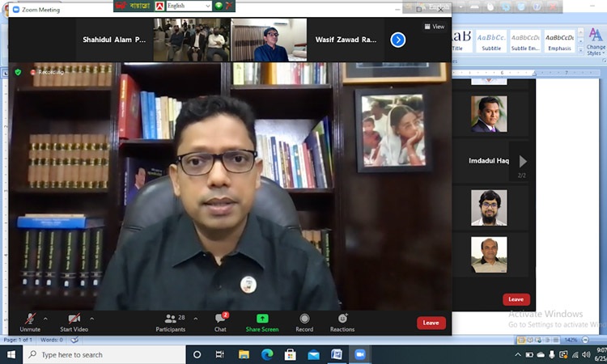Switch to Print Layout view in Word

click(521, 340)
